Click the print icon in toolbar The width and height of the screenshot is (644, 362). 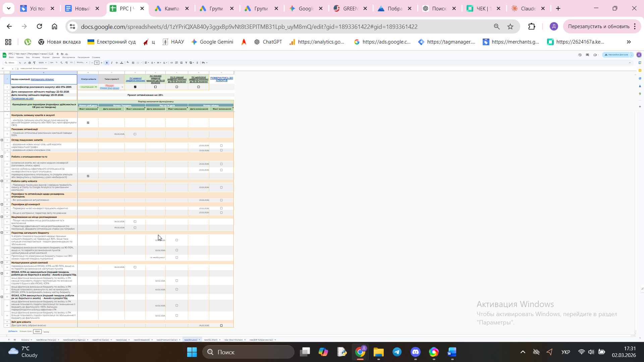coord(30,63)
